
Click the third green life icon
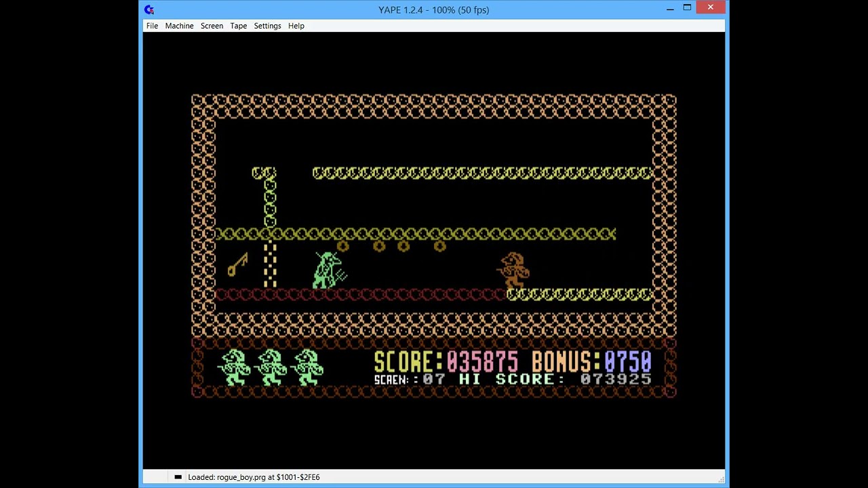click(x=307, y=367)
